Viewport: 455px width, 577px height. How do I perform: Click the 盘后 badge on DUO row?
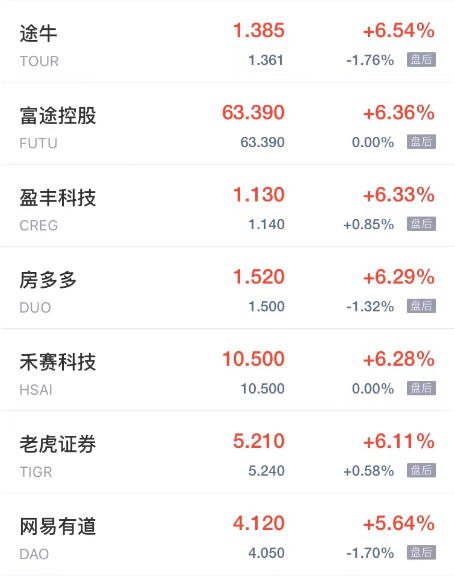(421, 306)
